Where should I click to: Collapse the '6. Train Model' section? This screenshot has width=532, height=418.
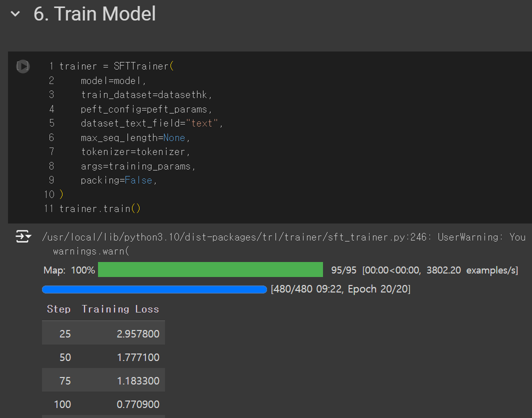coord(15,14)
